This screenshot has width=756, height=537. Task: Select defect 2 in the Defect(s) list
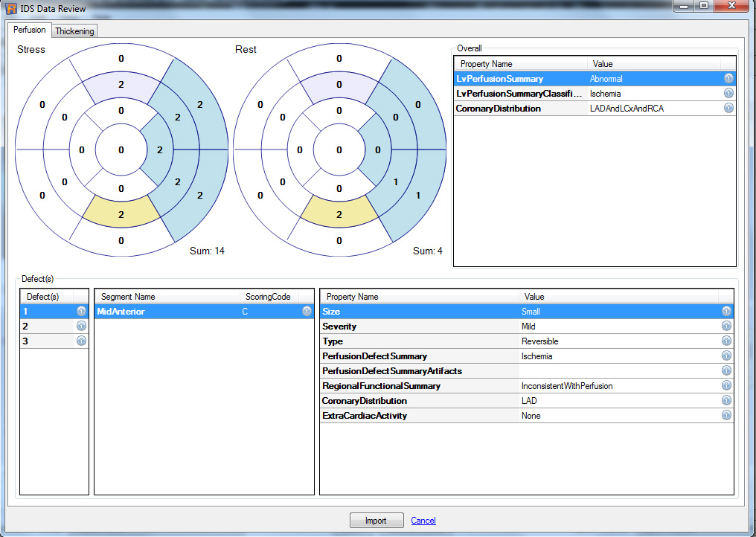coord(45,327)
